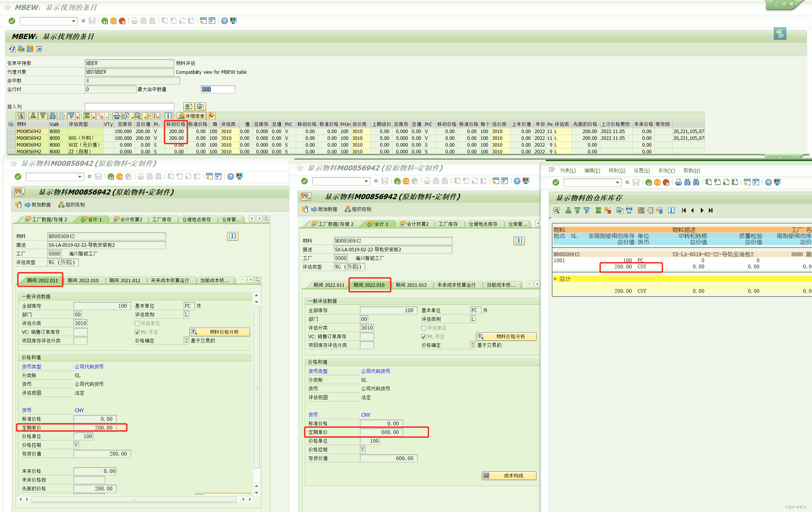Click the blue information icon in grid toolbar
This screenshot has height=512, width=812.
point(168,116)
